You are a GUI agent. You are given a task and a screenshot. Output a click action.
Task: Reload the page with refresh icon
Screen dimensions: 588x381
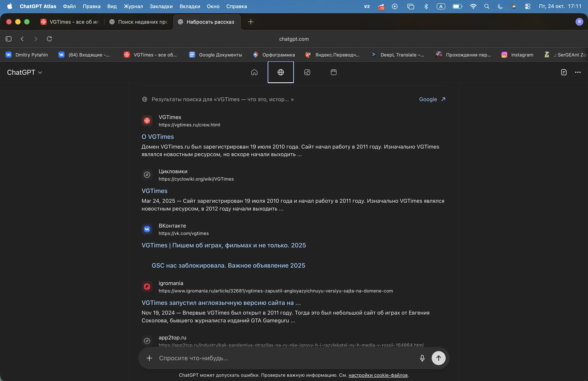click(x=49, y=39)
